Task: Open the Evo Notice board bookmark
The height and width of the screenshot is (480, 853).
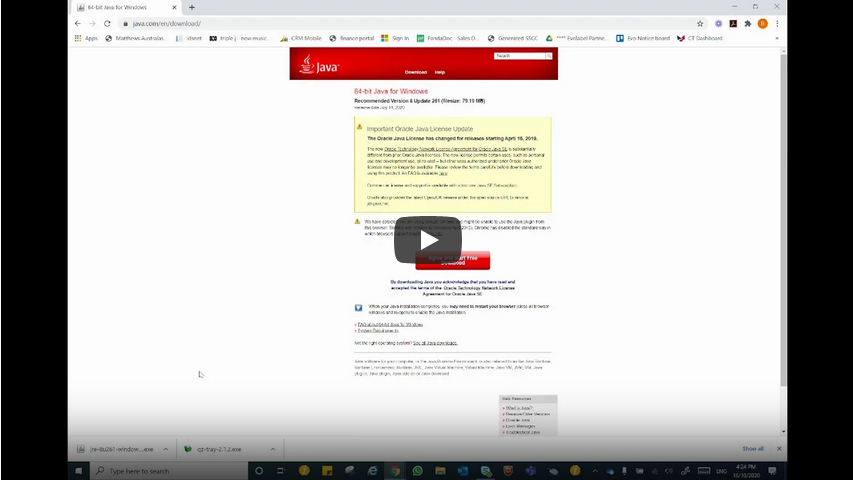Action: point(642,38)
